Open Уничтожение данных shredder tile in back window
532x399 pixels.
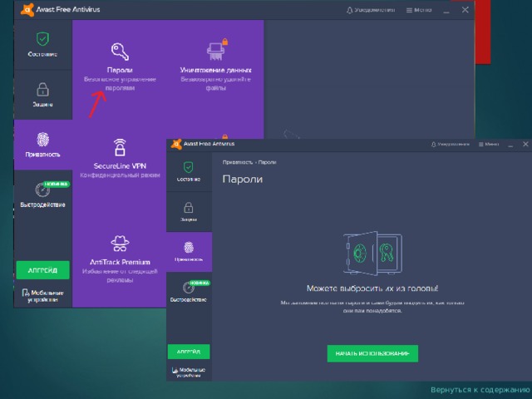click(x=216, y=65)
